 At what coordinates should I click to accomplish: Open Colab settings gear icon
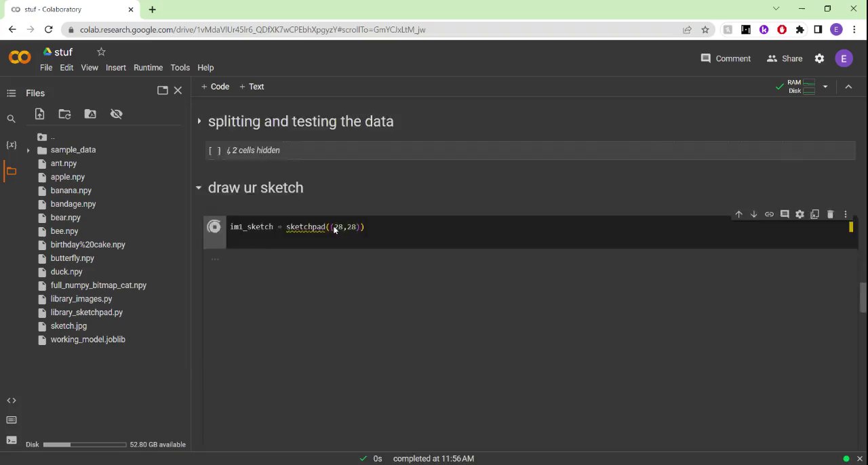pos(819,58)
